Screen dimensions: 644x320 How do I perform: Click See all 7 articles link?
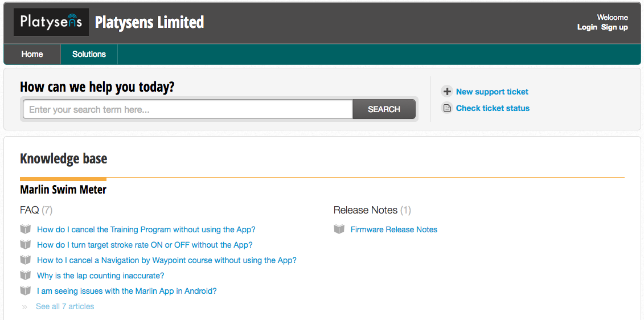pyautogui.click(x=65, y=306)
